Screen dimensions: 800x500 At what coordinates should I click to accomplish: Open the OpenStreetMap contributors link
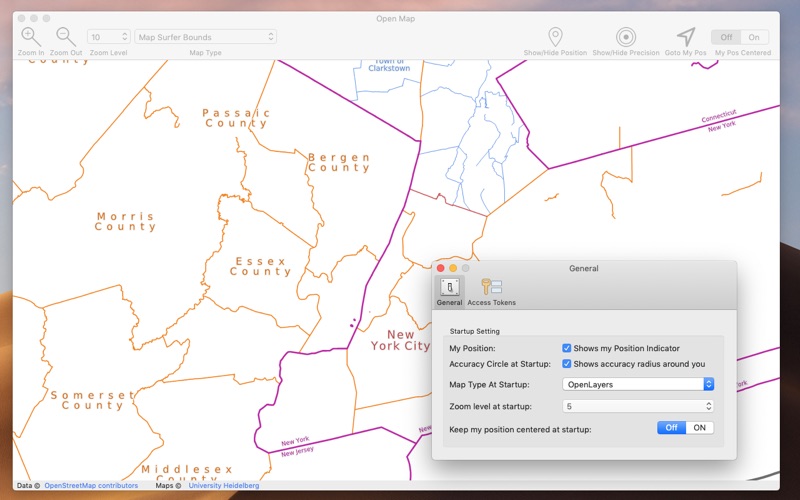[91, 485]
